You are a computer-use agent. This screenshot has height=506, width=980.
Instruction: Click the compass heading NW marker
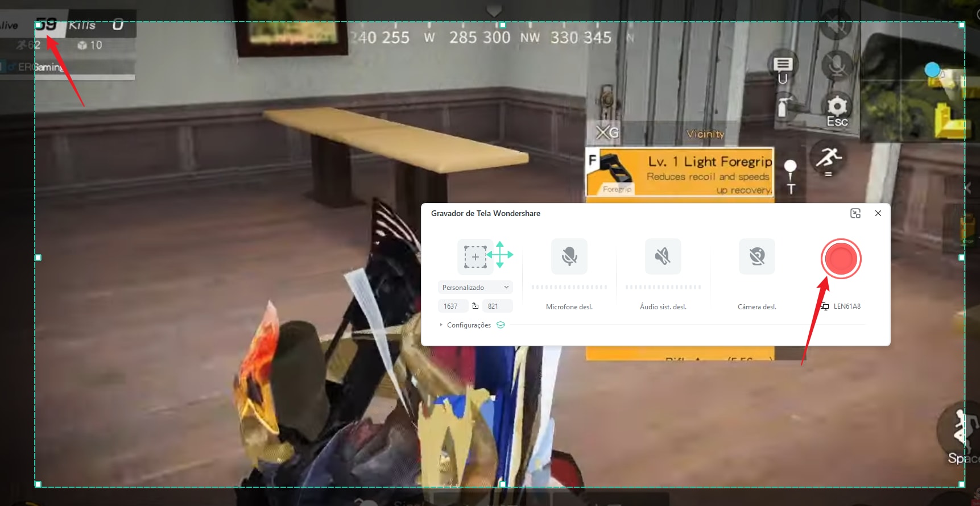point(530,38)
